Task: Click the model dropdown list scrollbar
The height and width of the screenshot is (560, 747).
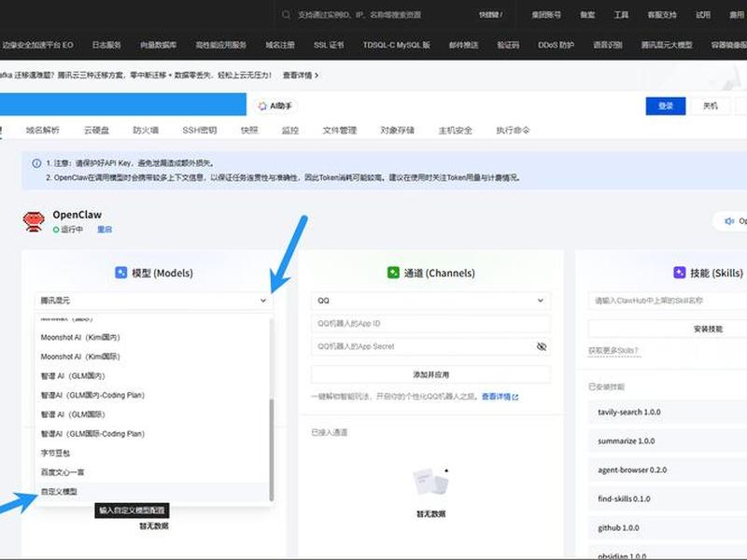Action: point(272,450)
